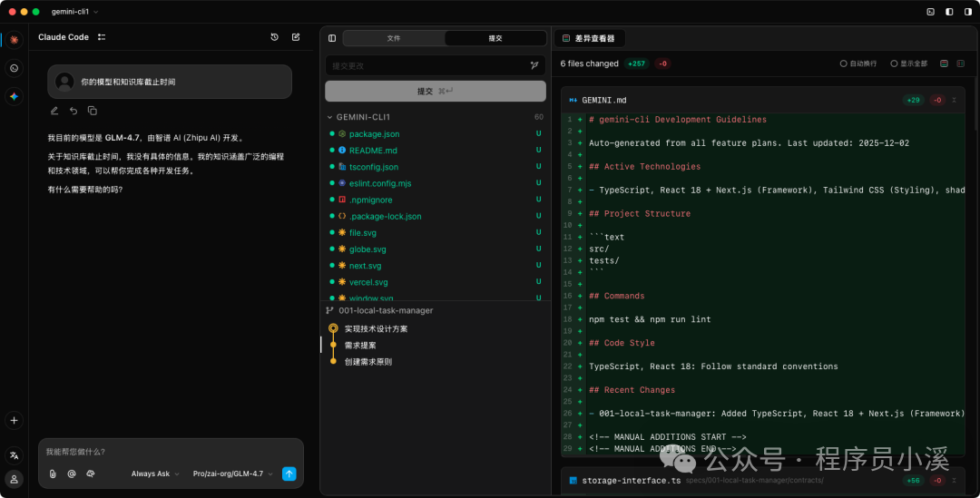Select the Gemini agent icon in sidebar
980x498 pixels.
pyautogui.click(x=14, y=96)
